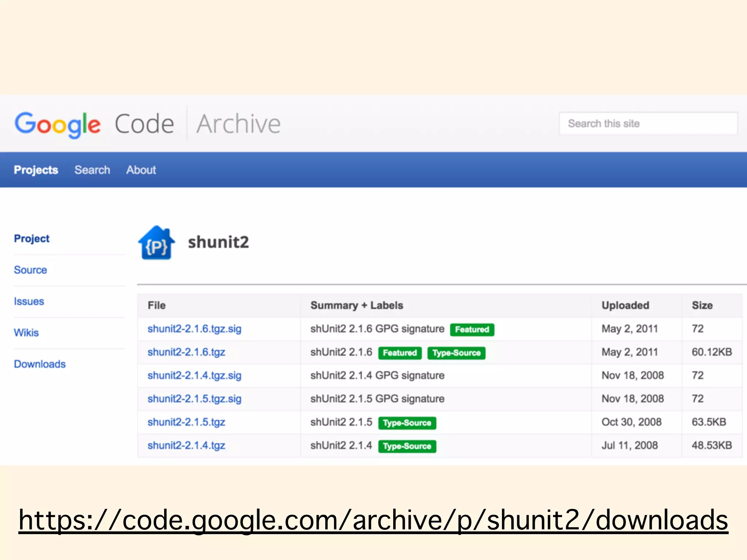The width and height of the screenshot is (747, 560).
Task: Download shunit2-2.1.5.tgz file
Action: 186,422
